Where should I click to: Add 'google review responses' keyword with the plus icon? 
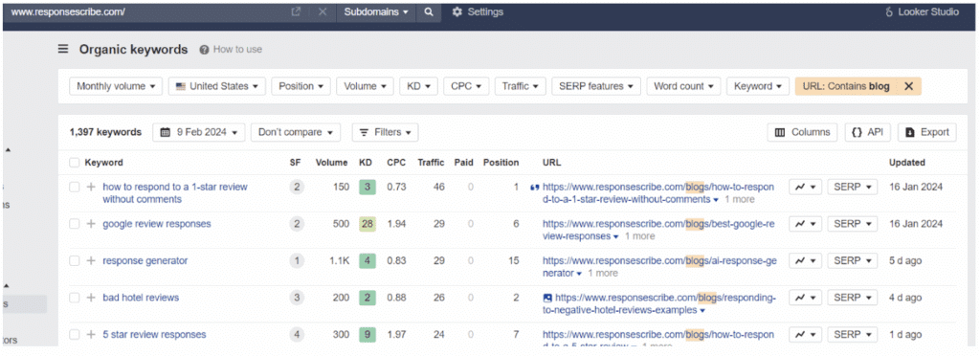(x=91, y=224)
